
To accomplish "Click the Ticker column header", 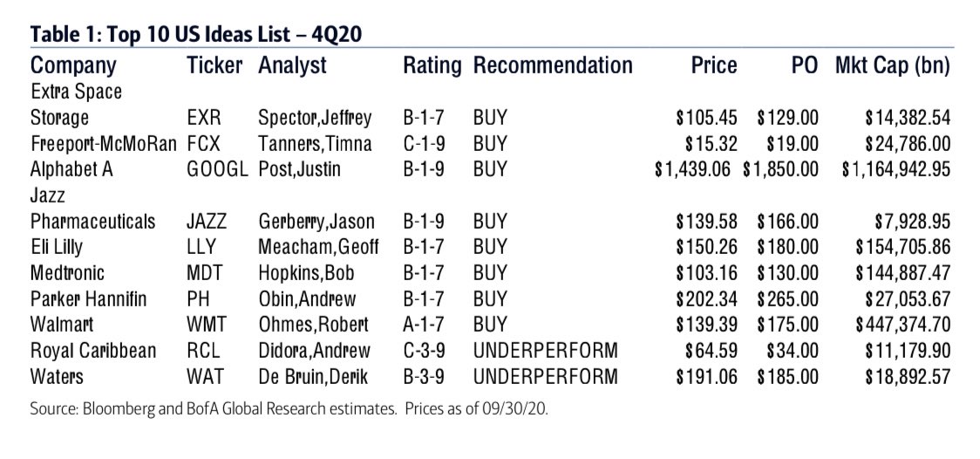I will click(x=213, y=65).
